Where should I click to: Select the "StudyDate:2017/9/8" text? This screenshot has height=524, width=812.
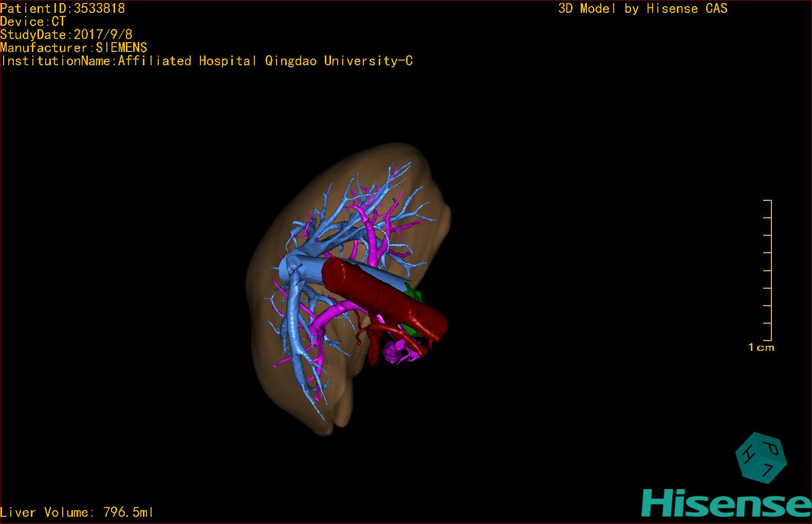[x=66, y=34]
